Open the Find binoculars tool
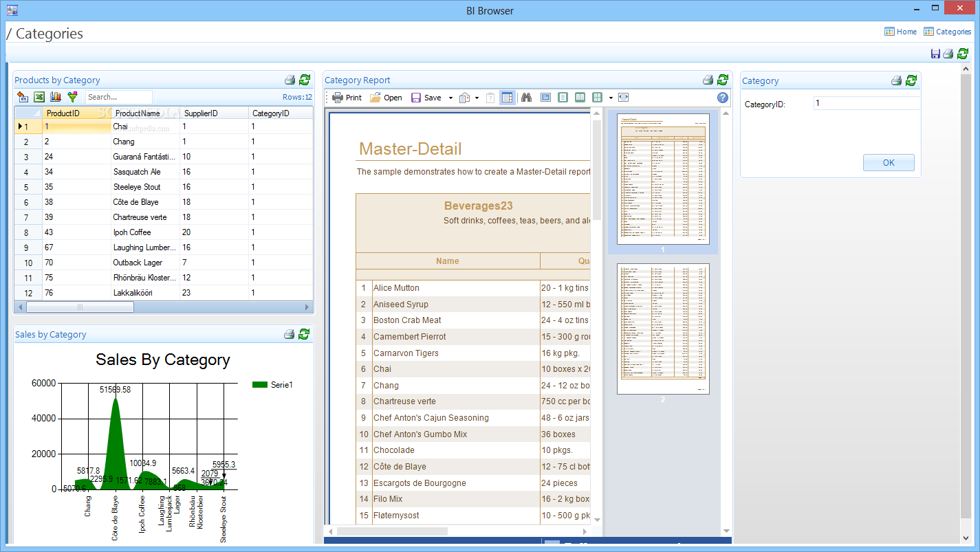 527,98
